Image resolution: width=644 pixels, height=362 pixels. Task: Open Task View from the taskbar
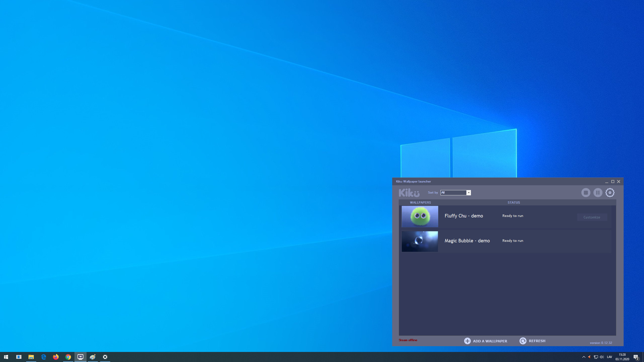click(x=19, y=357)
